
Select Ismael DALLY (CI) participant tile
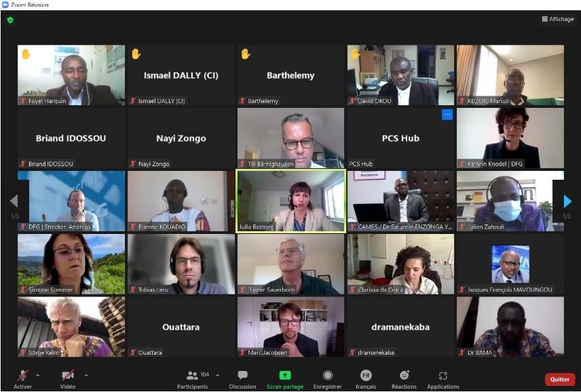point(181,75)
